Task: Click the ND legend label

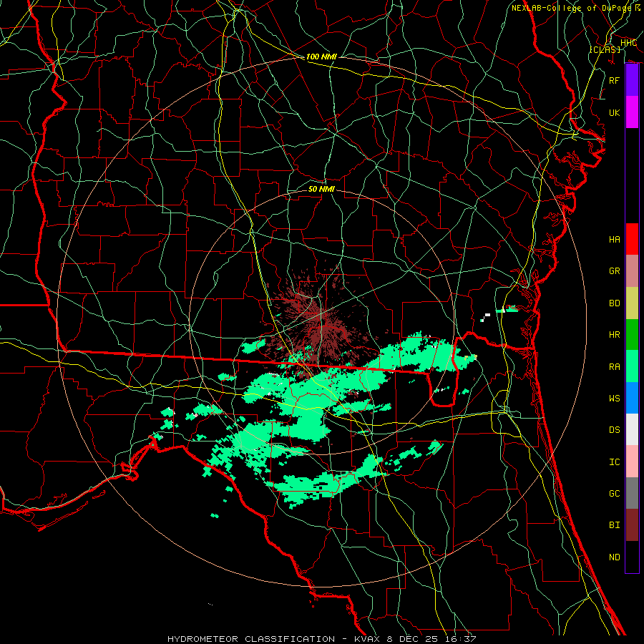Action: [x=615, y=557]
